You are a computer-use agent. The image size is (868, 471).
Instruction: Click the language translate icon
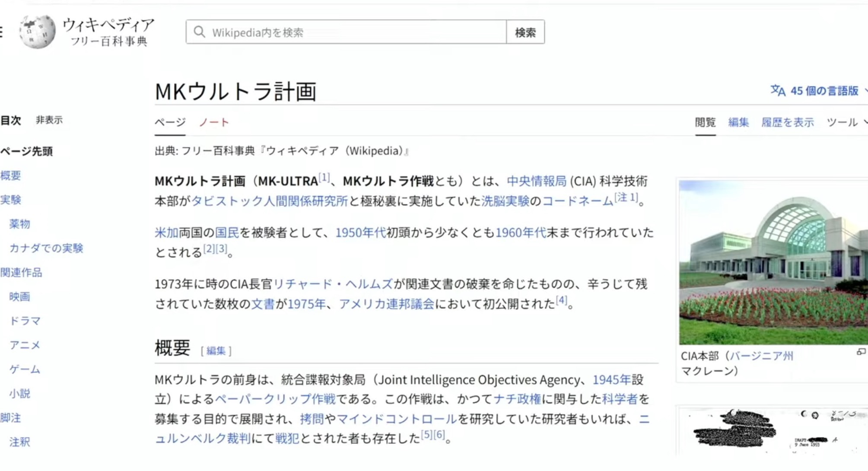(x=778, y=91)
